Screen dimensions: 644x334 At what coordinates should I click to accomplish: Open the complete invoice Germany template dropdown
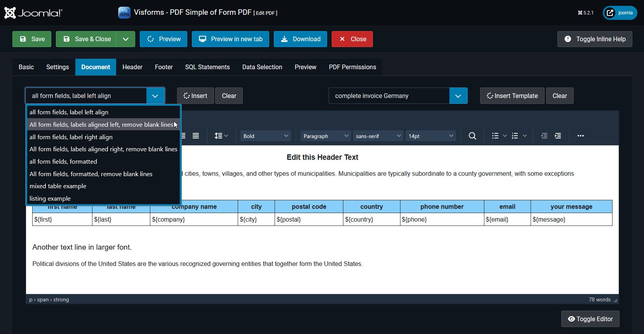(458, 96)
